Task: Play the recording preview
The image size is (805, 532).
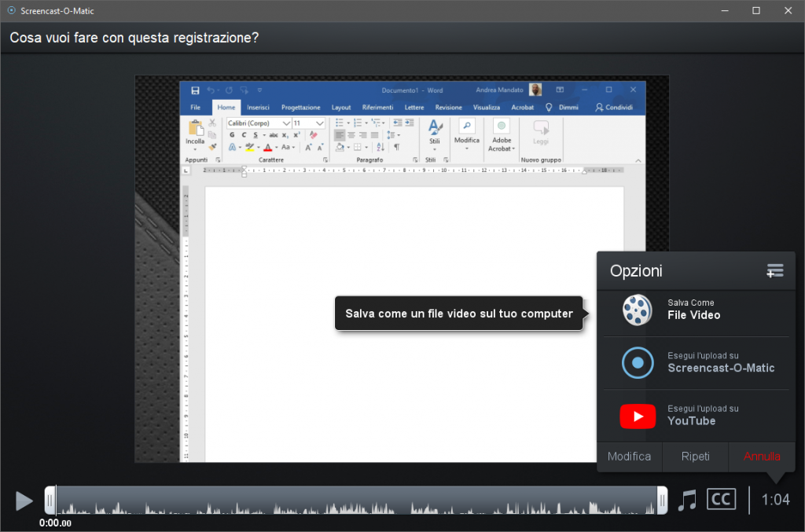Action: click(x=24, y=501)
